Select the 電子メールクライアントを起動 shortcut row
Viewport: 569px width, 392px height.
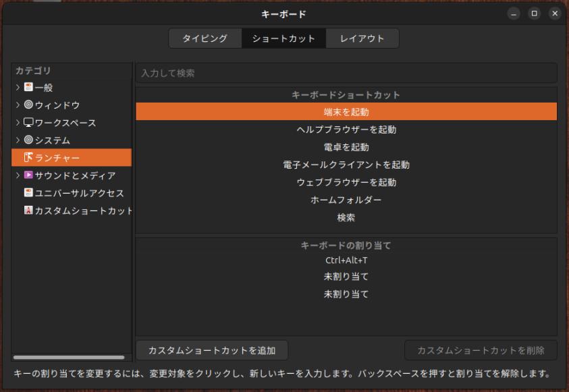(346, 165)
